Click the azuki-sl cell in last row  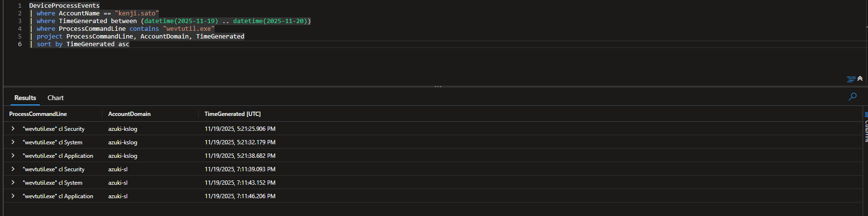point(118,196)
